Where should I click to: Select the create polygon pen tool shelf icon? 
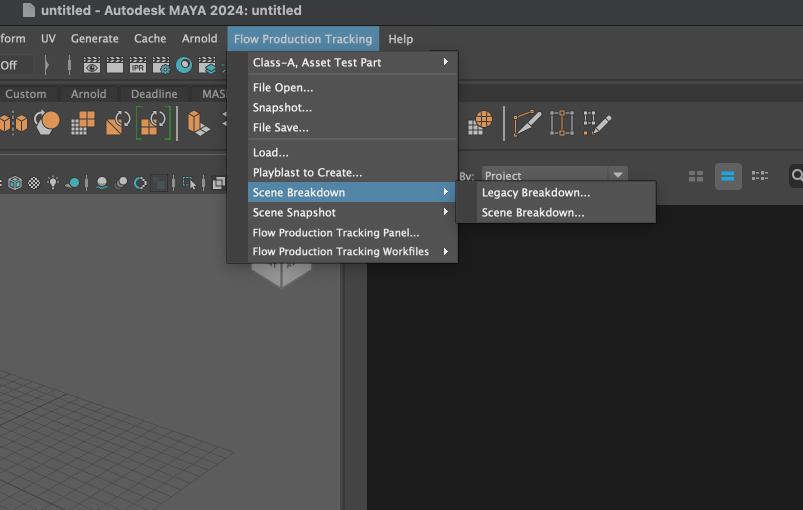pyautogui.click(x=527, y=123)
